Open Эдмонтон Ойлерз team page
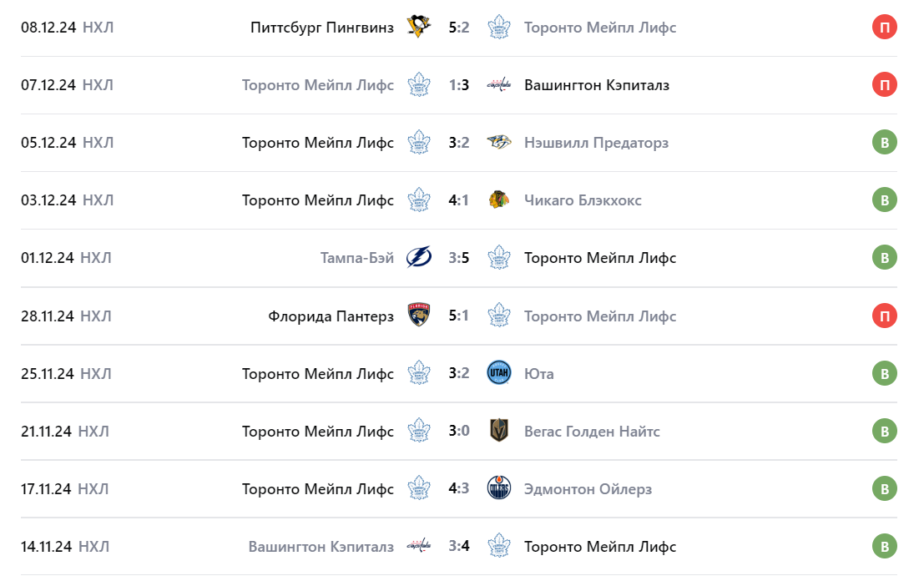The width and height of the screenshot is (924, 576). (588, 489)
